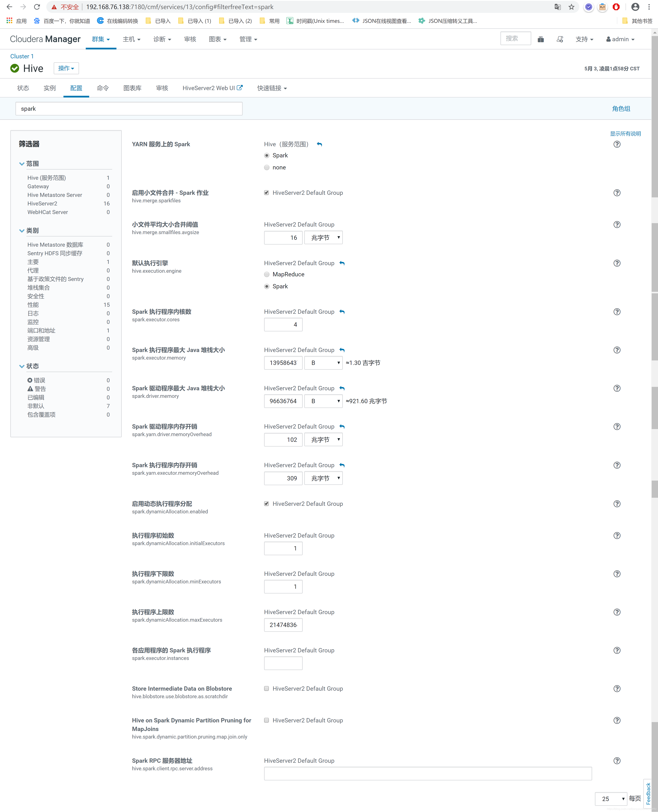
Task: Click help icon for spark.executor.cores
Action: pos(617,312)
